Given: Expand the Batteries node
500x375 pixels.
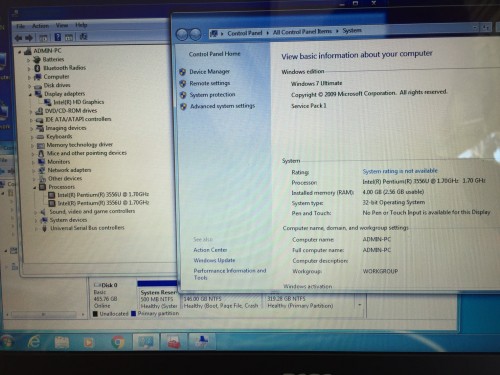Looking at the screenshot, I should coord(29,60).
